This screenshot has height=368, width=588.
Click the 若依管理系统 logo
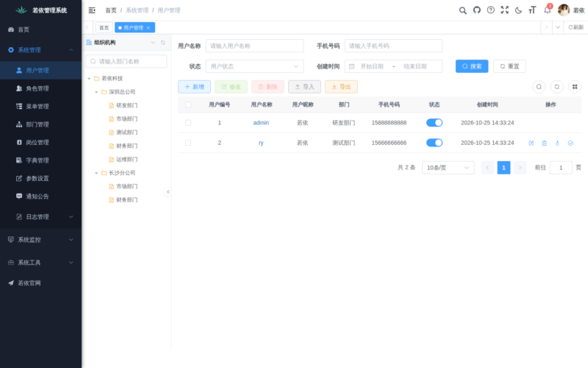[x=21, y=10]
